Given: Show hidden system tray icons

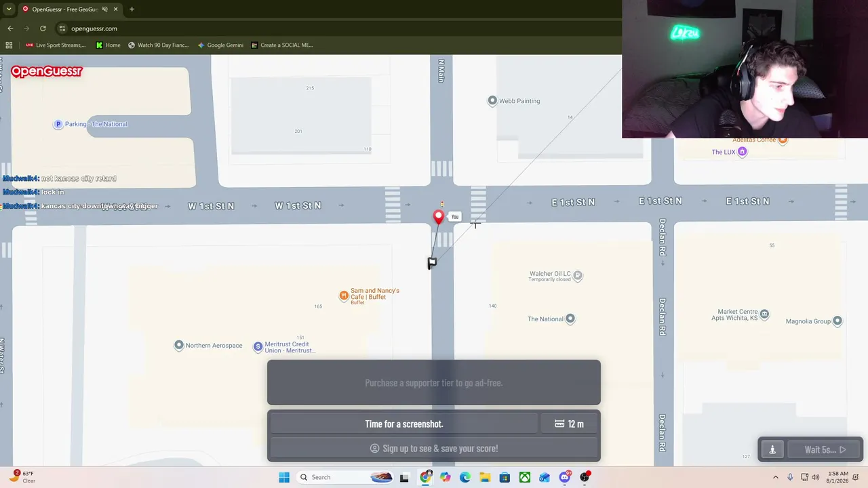Looking at the screenshot, I should pos(776,477).
